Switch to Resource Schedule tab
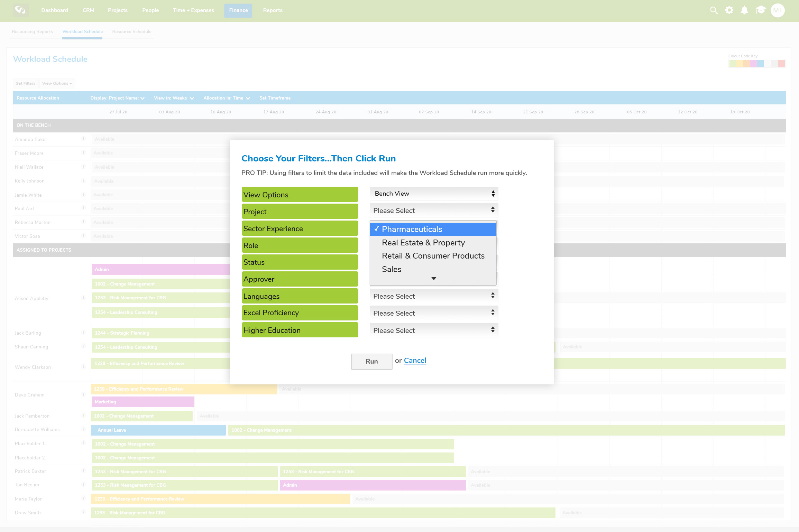The image size is (799, 532). pos(131,31)
